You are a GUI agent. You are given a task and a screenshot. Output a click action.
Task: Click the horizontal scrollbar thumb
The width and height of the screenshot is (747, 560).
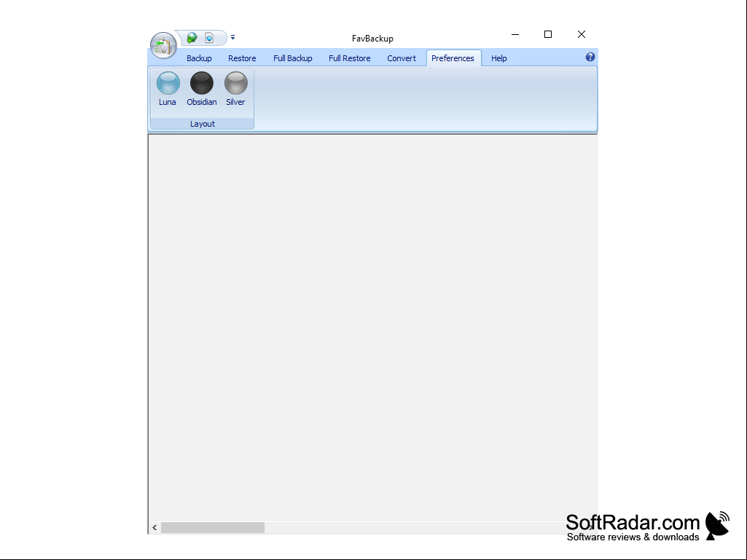(x=213, y=528)
